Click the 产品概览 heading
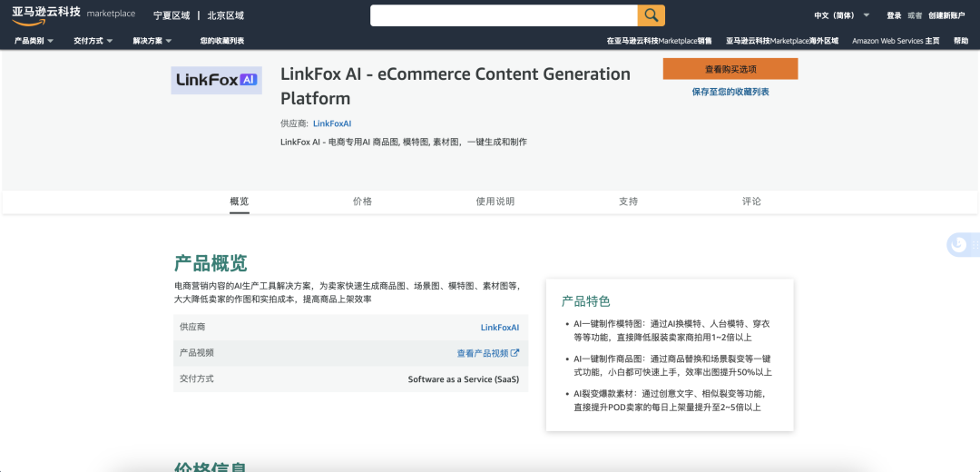This screenshot has height=472, width=980. [210, 263]
